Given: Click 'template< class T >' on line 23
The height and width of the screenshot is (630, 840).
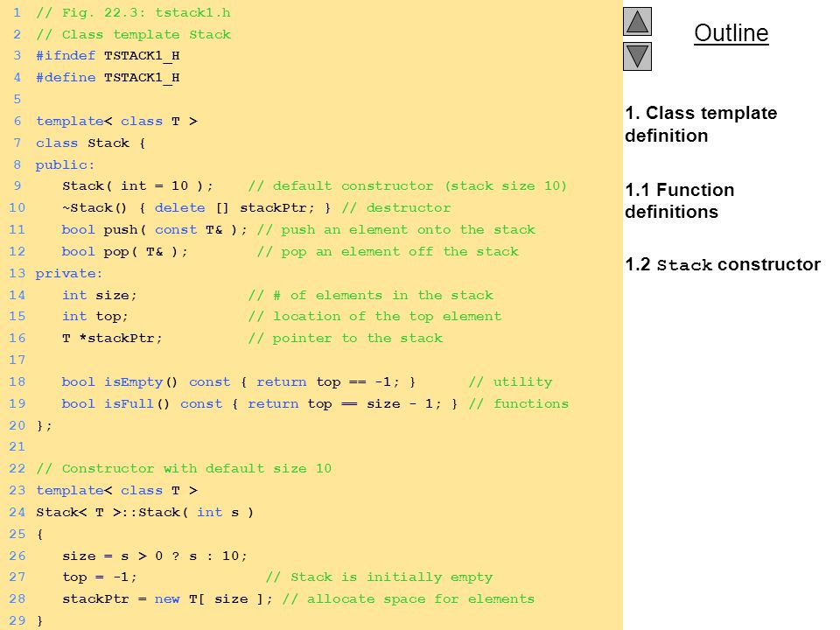Looking at the screenshot, I should point(116,491).
